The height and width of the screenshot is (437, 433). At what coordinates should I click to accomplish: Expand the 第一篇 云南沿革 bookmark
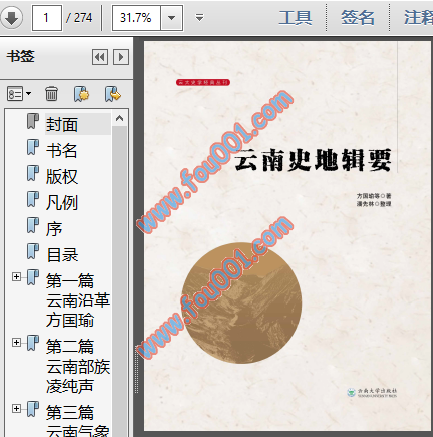(x=16, y=277)
